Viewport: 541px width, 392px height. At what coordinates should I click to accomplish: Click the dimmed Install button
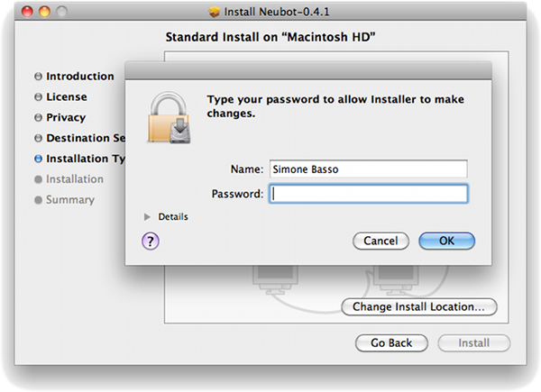click(x=474, y=343)
